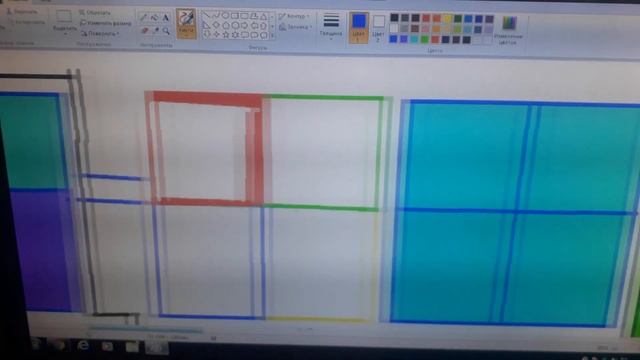Image resolution: width=640 pixels, height=360 pixels.
Task: Open the Повернуть rotate dropdown
Action: click(x=100, y=34)
